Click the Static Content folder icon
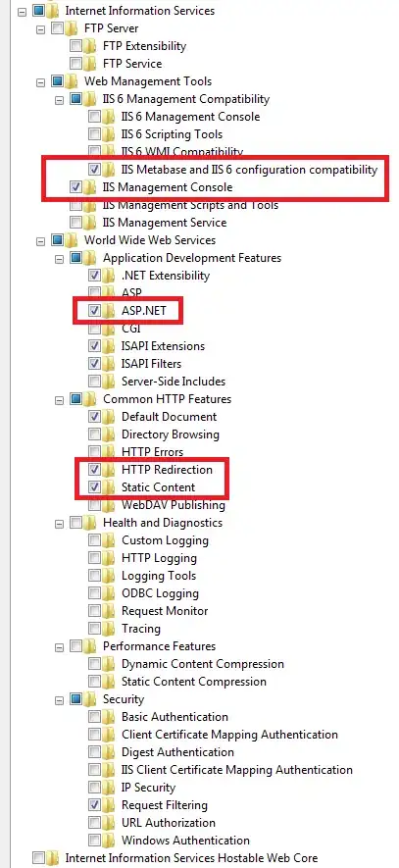The image size is (399, 868). click(109, 487)
